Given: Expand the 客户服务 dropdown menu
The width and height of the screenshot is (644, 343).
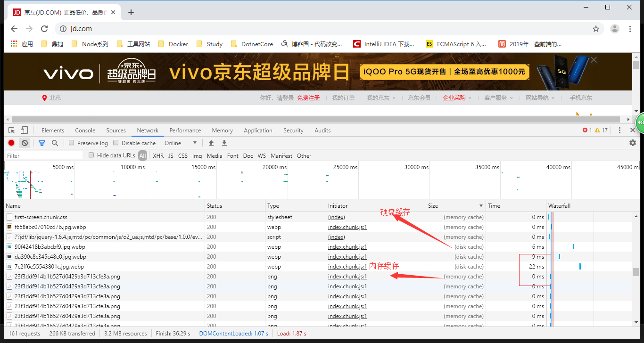Looking at the screenshot, I should coord(498,98).
